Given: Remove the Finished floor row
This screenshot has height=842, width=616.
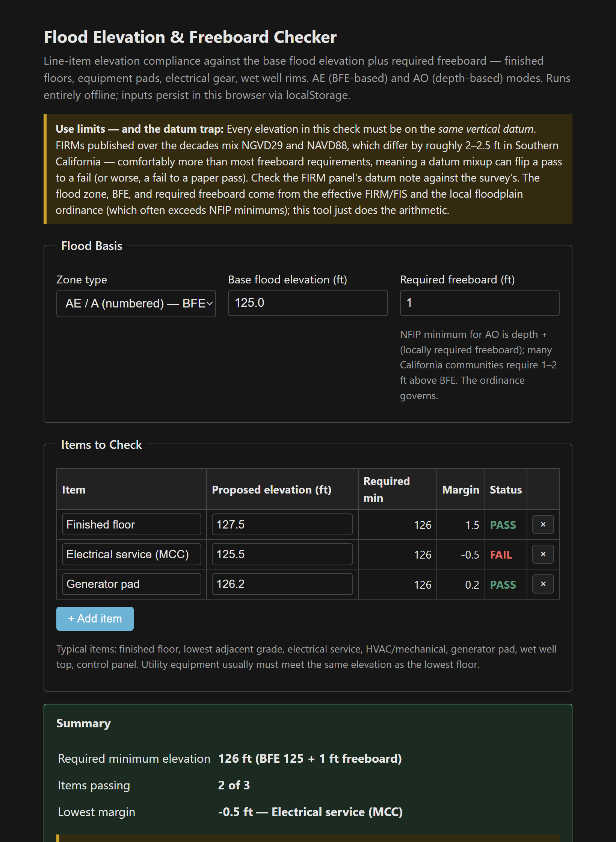Looking at the screenshot, I should tap(543, 524).
